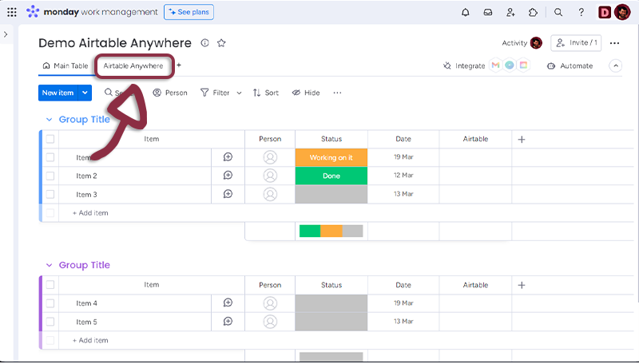Click the invite members icon in top bar

[510, 12]
